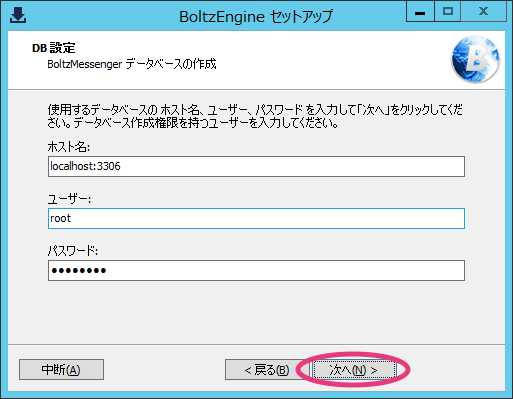The height and width of the screenshot is (399, 513).
Task: Click the instruction text about database credentials
Action: (255, 116)
